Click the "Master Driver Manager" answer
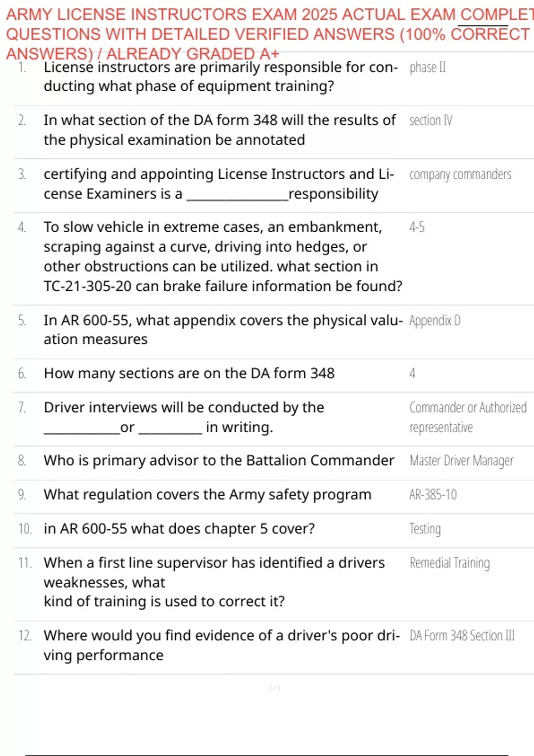Image resolution: width=534 pixels, height=756 pixels. (x=461, y=461)
